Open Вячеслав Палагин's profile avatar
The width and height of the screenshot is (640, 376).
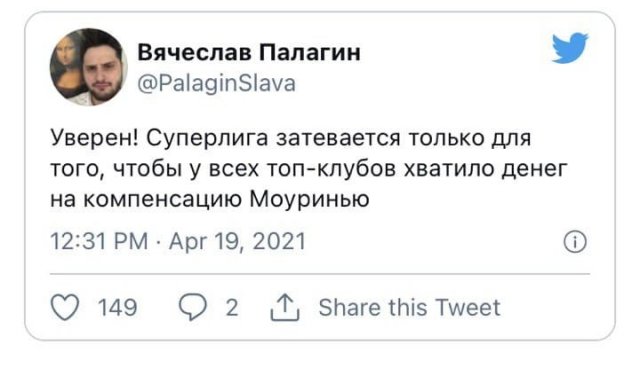pyautogui.click(x=89, y=67)
